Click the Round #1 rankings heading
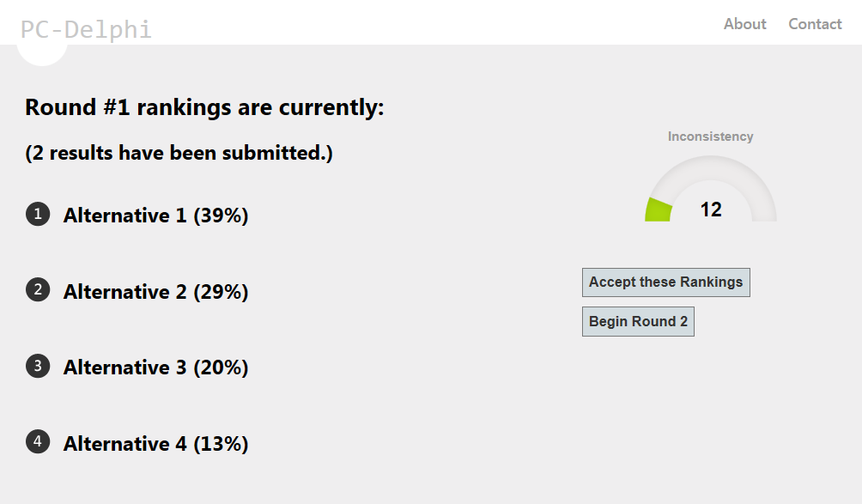The image size is (862, 504). pyautogui.click(x=204, y=108)
